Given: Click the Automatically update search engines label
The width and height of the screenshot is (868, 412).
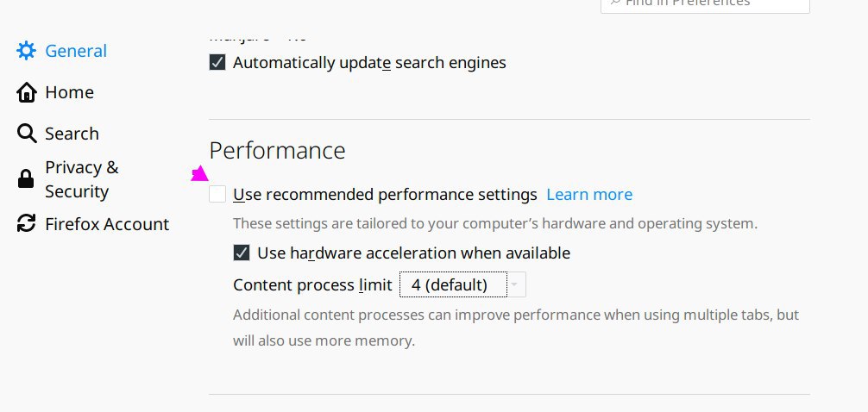Looking at the screenshot, I should pyautogui.click(x=369, y=63).
